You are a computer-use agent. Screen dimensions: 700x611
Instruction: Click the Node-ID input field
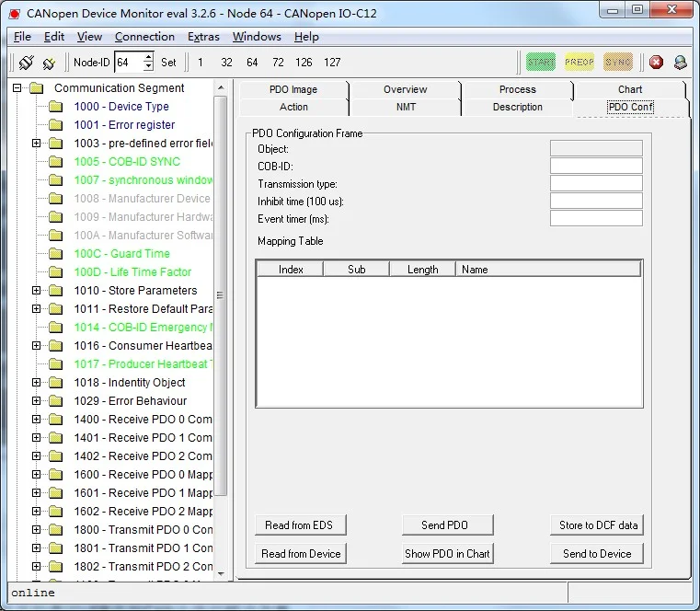[x=129, y=62]
